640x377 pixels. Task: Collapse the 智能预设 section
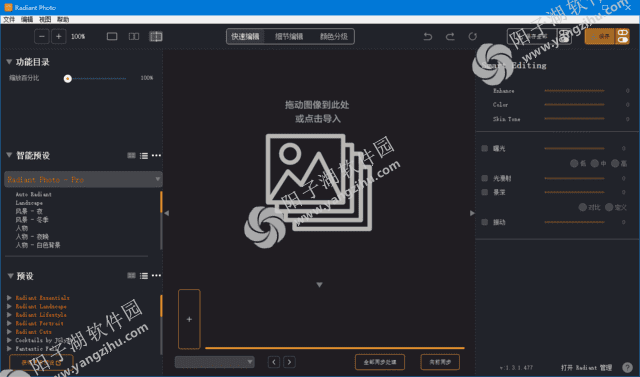click(x=9, y=155)
